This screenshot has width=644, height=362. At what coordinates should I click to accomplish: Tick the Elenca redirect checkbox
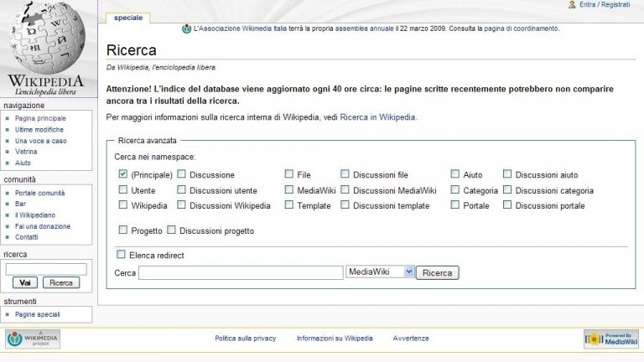[x=121, y=255]
